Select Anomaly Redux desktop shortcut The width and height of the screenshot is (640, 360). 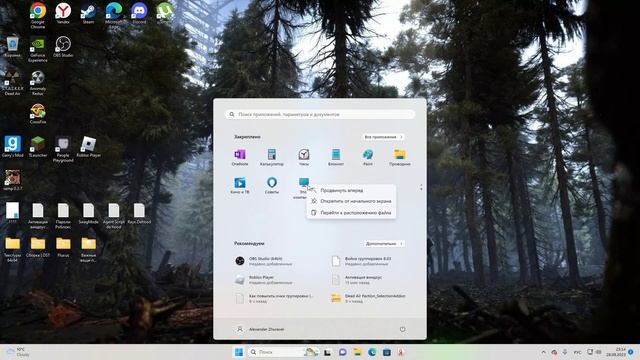38,82
